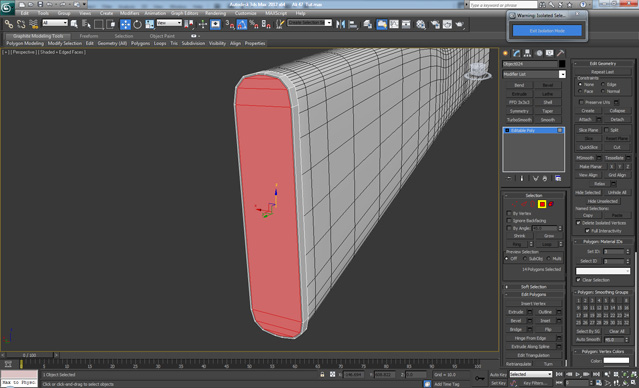Click the Pin Stack icon
The height and width of the screenshot is (388, 639).
509,179
